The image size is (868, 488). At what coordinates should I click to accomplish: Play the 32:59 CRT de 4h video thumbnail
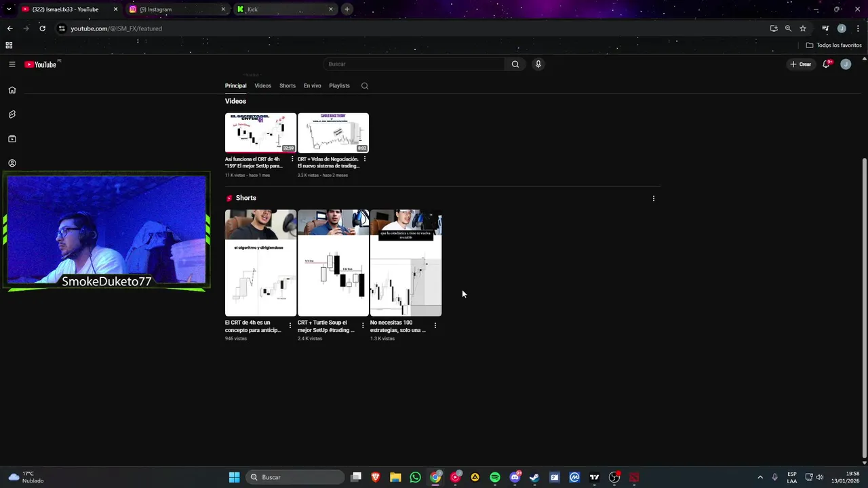260,133
